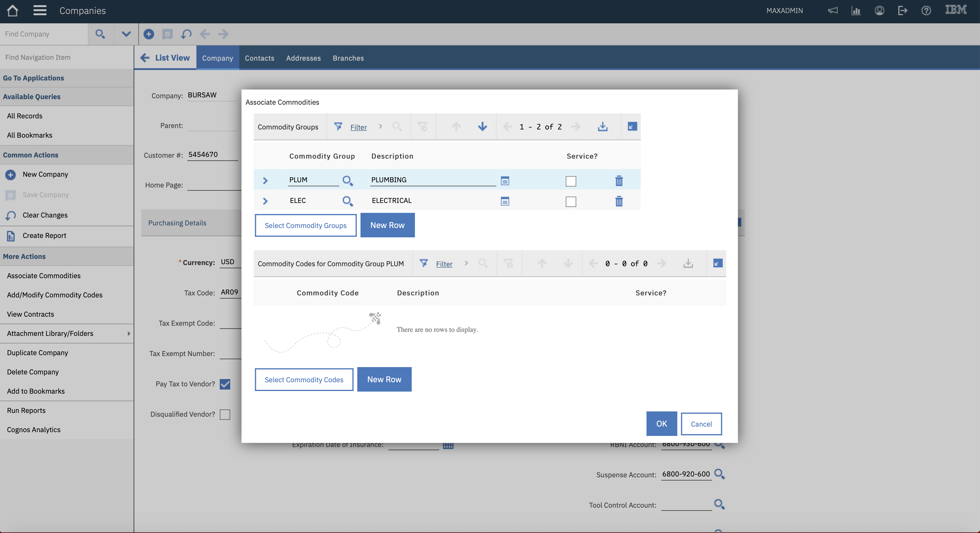Download the Commodity Groups table
980x533 pixels.
point(602,127)
